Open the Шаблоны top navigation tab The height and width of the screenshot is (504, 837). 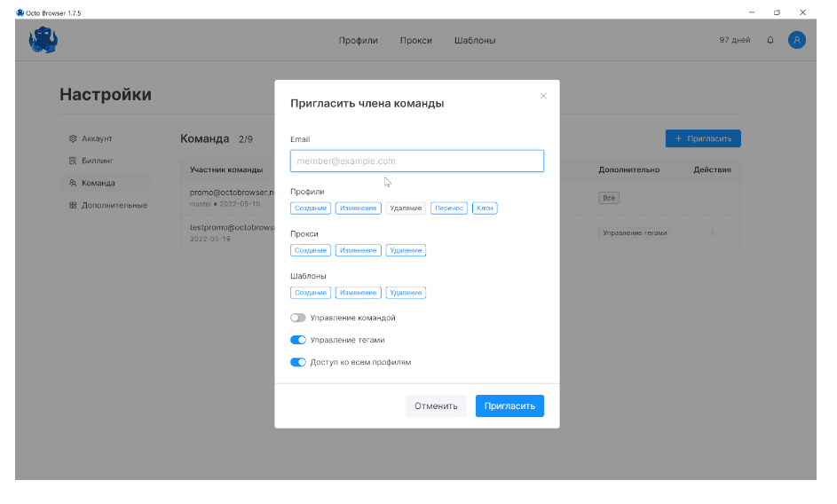pos(475,41)
